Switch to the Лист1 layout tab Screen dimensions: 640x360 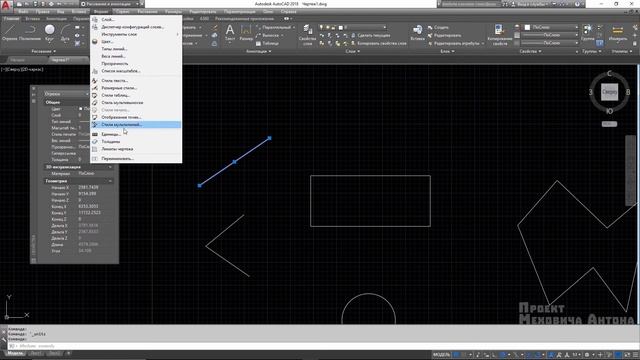[x=36, y=353]
